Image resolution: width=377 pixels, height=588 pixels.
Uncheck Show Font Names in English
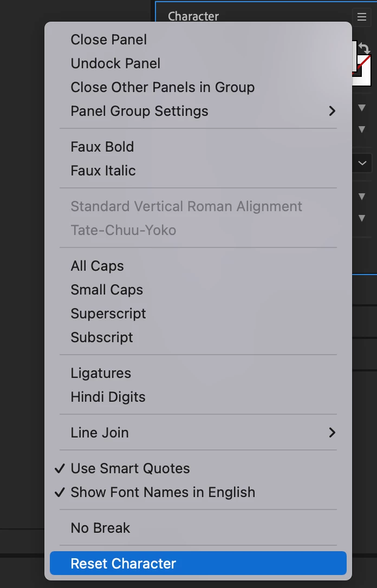(x=162, y=492)
